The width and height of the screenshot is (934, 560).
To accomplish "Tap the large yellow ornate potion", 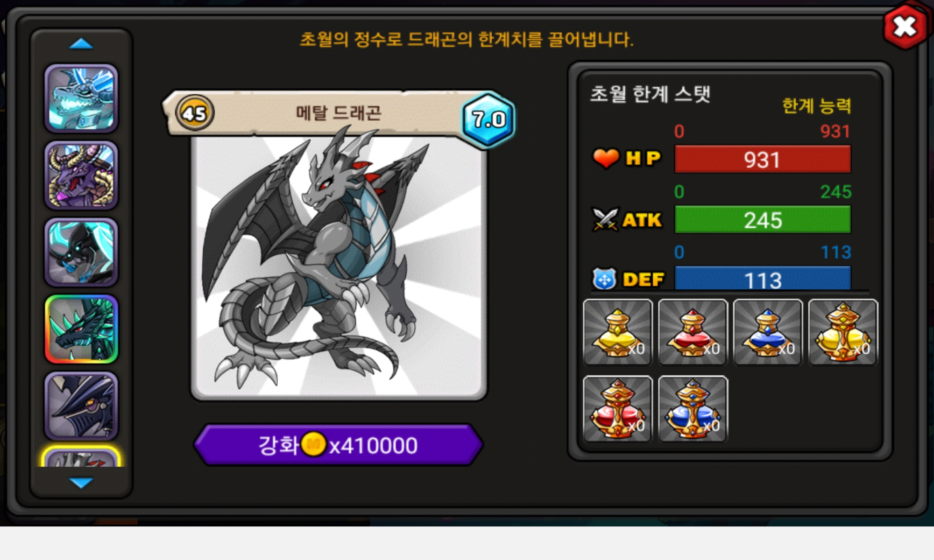I will coord(843,332).
